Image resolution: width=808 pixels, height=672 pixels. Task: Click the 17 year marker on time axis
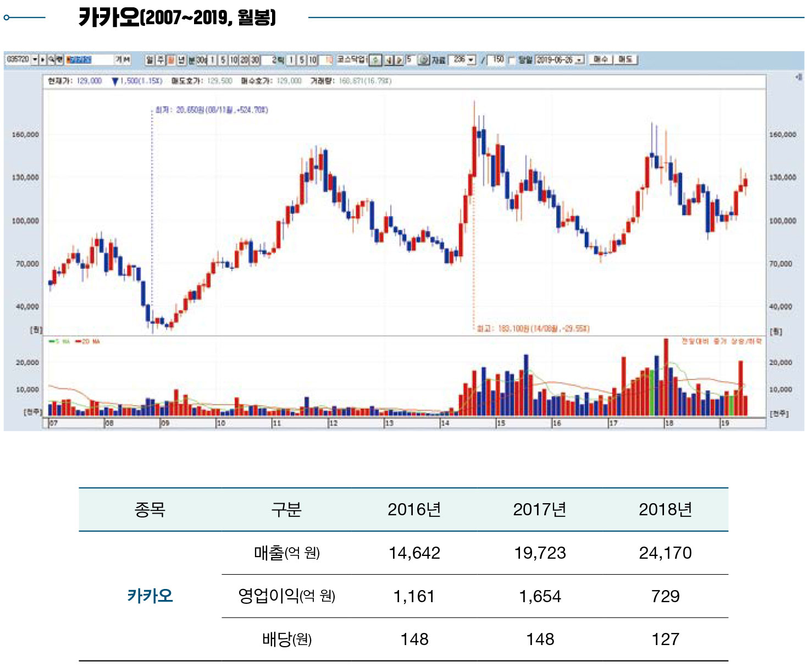click(613, 423)
